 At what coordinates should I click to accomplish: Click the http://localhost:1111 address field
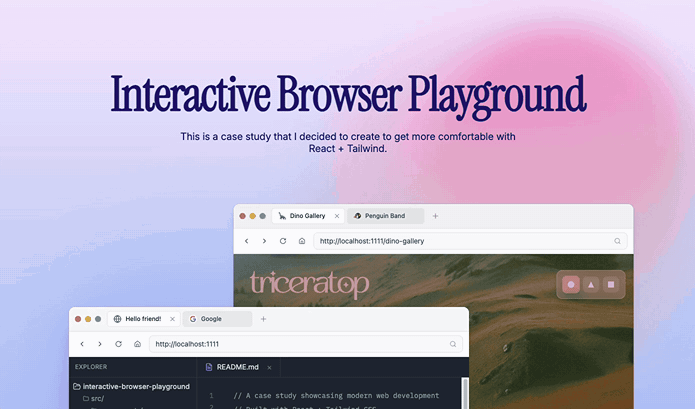(x=306, y=344)
